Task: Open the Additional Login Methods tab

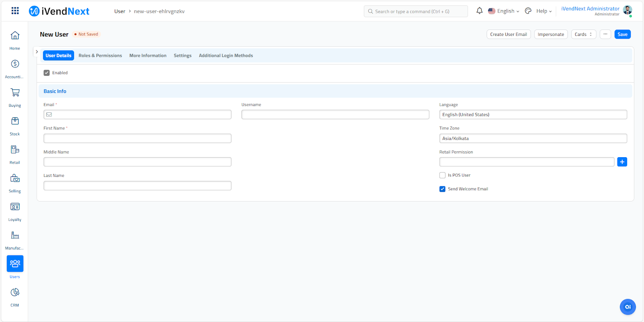Action: point(226,56)
